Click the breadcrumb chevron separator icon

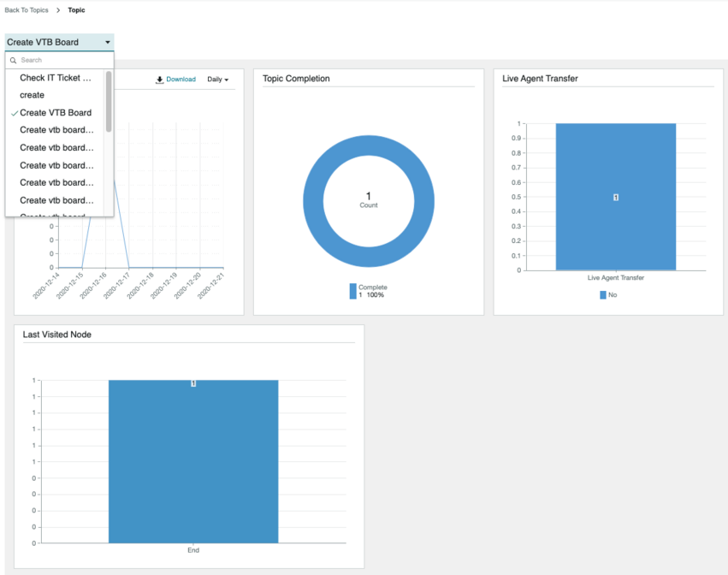[58, 10]
